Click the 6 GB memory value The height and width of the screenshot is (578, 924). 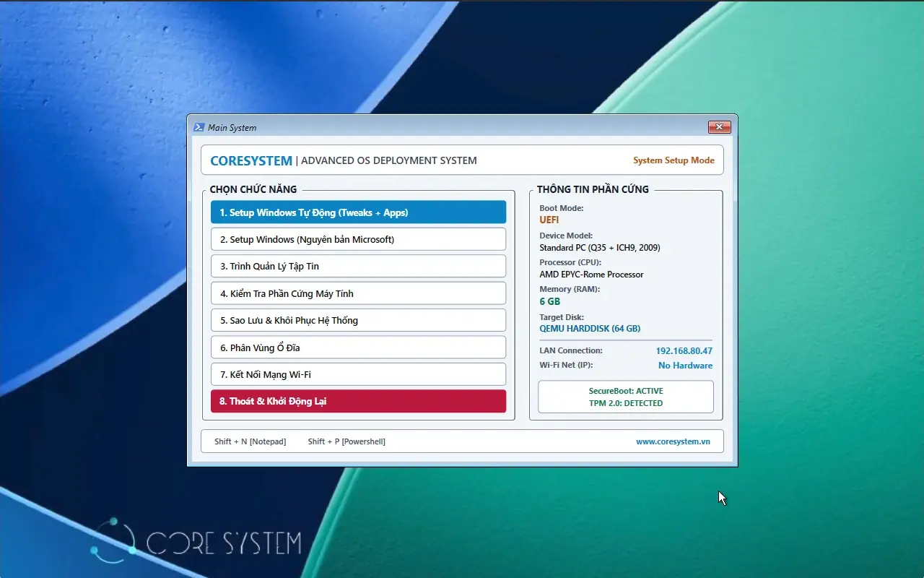tap(549, 301)
